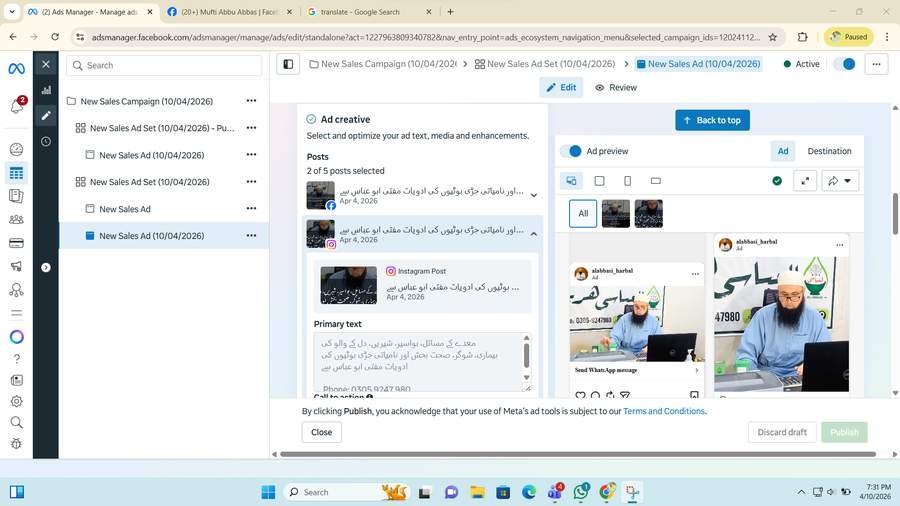Image resolution: width=900 pixels, height=506 pixels.
Task: Click the horizontal scrollbar below the editor
Action: pyautogui.click(x=577, y=454)
